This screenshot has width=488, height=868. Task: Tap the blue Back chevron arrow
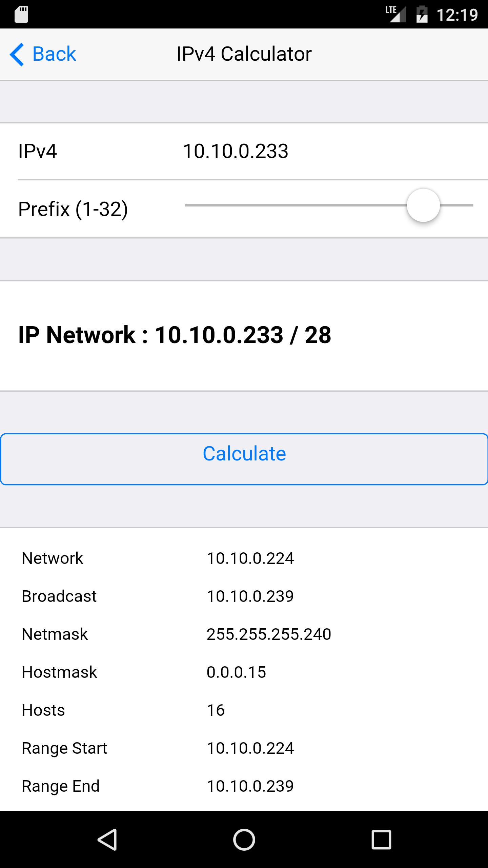17,54
